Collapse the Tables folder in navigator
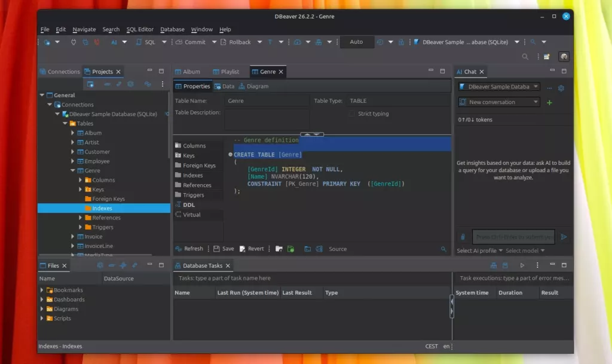The width and height of the screenshot is (612, 364). point(65,123)
